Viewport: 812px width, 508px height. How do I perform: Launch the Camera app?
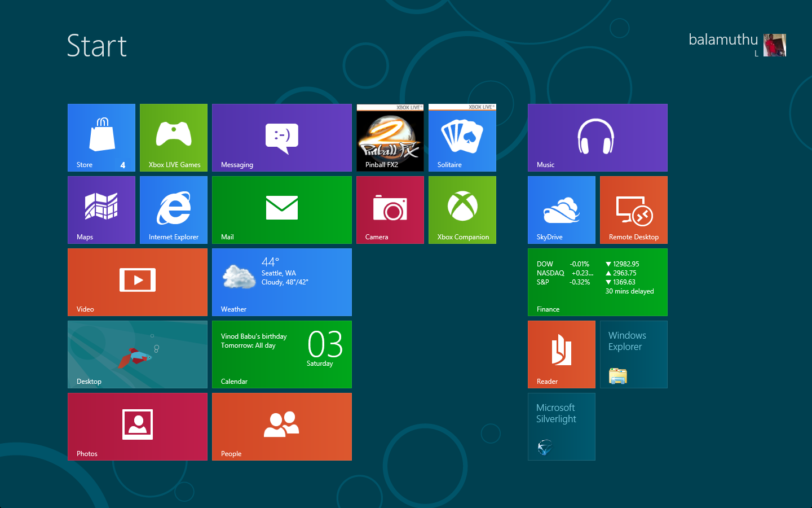point(390,210)
